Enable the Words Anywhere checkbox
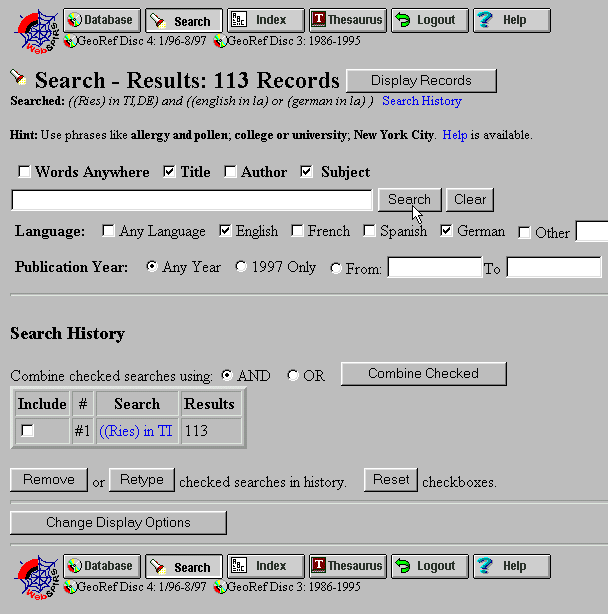 [24, 172]
